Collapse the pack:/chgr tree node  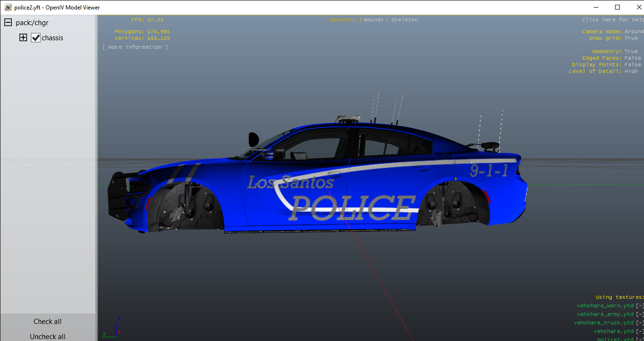click(8, 23)
